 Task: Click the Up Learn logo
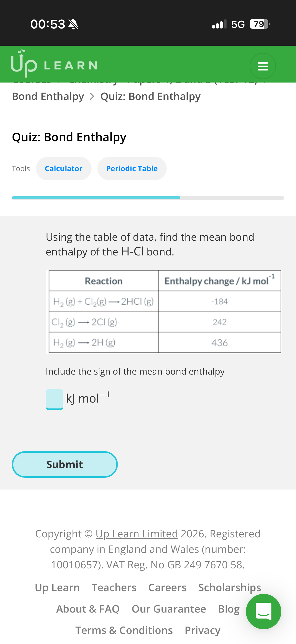pyautogui.click(x=54, y=64)
